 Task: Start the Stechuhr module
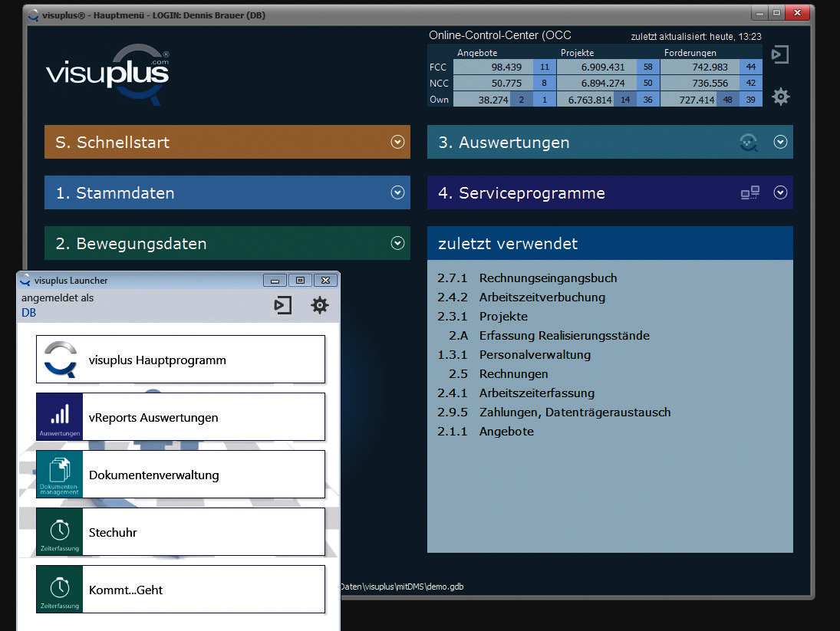180,531
